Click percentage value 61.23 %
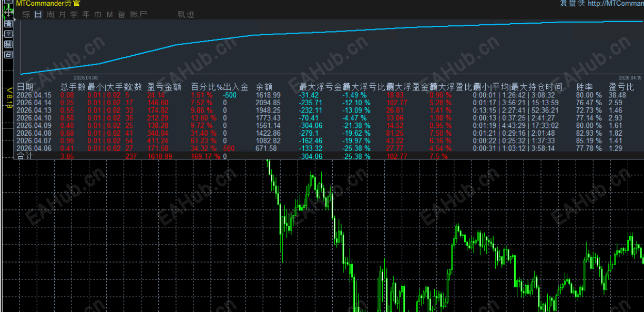The width and height of the screenshot is (644, 312). (x=202, y=141)
